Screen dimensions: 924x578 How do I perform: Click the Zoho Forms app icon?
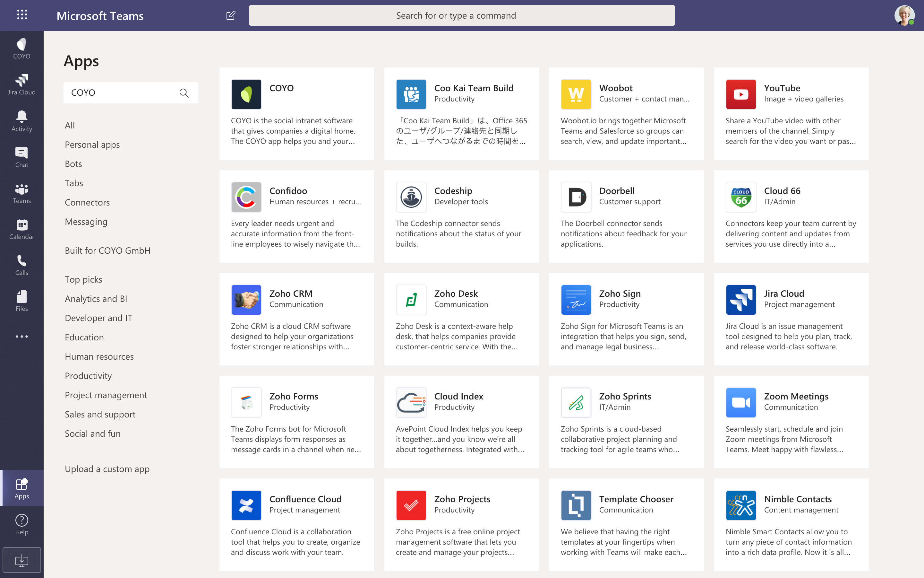(246, 403)
